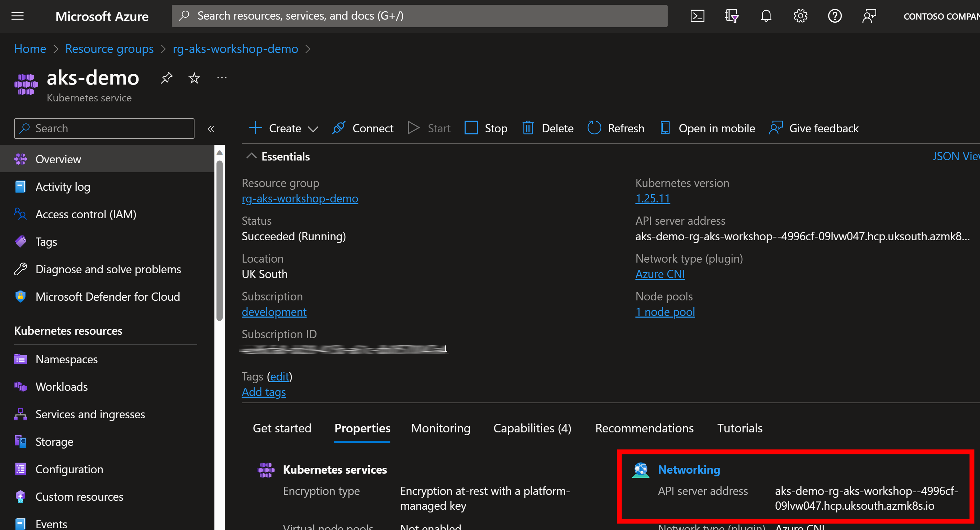Open Activity log in the sidebar
Viewport: 980px width, 530px height.
(x=107, y=187)
